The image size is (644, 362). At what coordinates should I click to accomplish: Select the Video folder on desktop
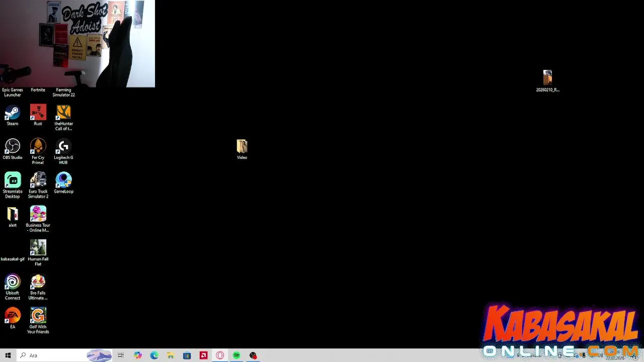tap(242, 149)
